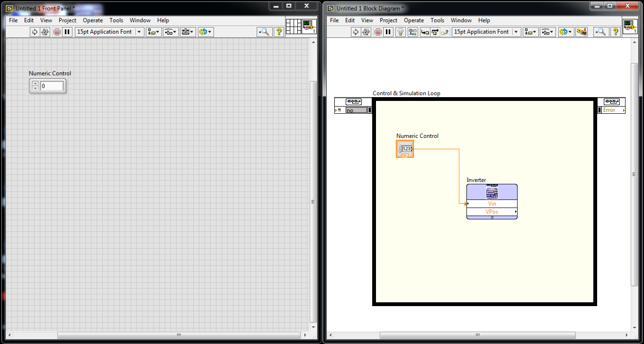Open the Help menu in Block Diagram

484,20
